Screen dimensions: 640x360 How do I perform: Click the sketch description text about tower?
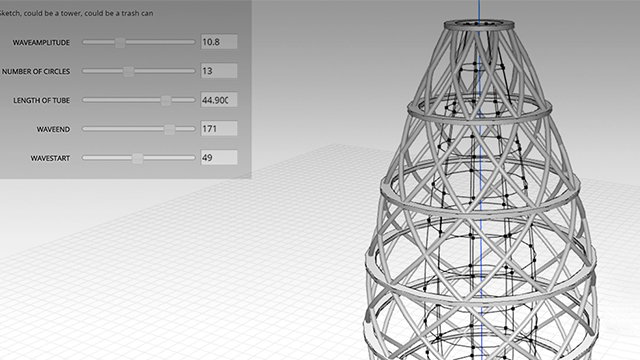pyautogui.click(x=76, y=13)
